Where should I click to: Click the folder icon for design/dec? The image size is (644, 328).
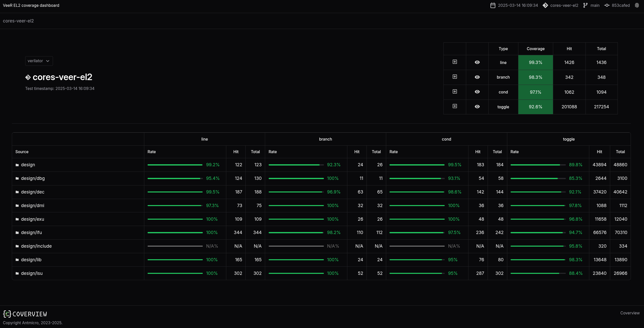17,192
